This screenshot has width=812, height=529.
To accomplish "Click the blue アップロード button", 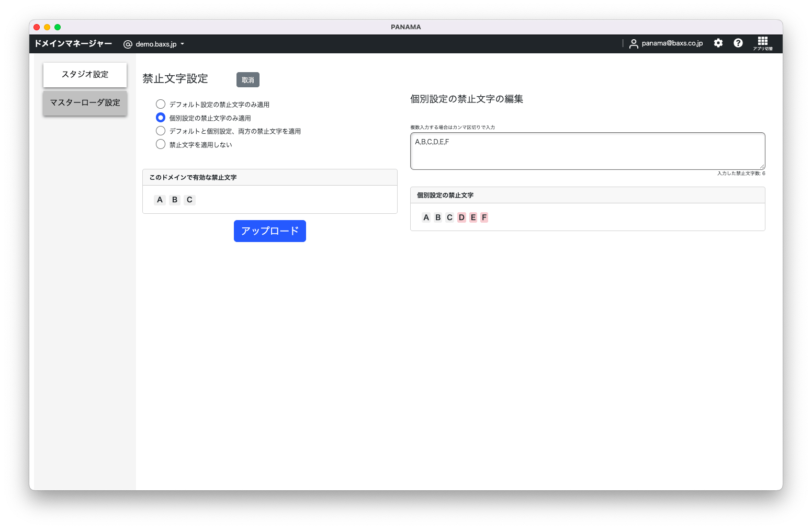I will coord(269,231).
